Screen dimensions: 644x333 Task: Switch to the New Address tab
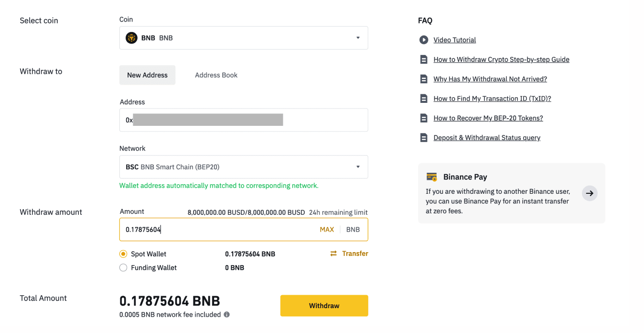click(x=147, y=75)
